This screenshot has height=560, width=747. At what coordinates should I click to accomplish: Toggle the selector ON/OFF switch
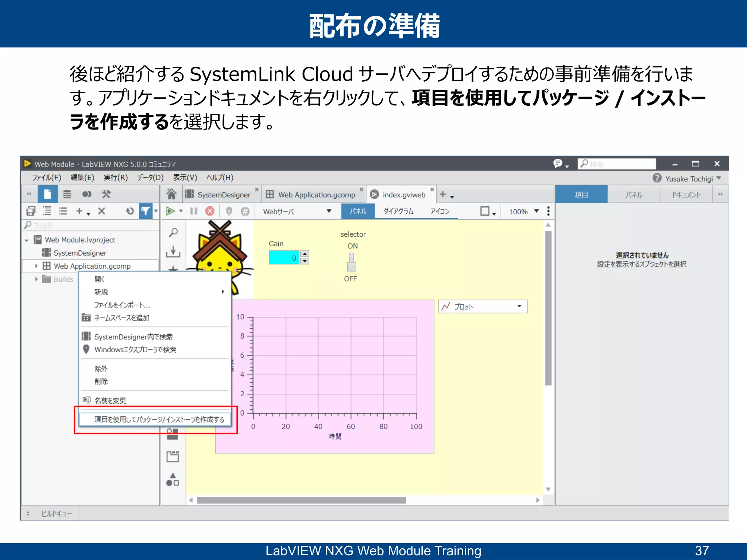coord(352,262)
